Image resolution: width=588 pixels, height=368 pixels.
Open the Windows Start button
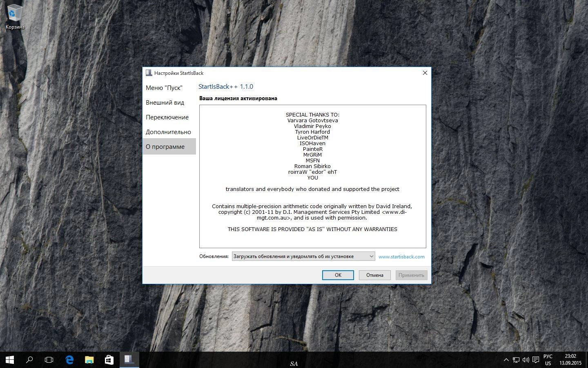(x=10, y=360)
